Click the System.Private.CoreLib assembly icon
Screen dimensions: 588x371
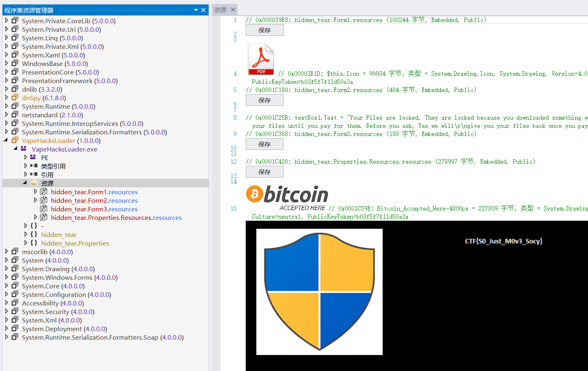[15, 20]
